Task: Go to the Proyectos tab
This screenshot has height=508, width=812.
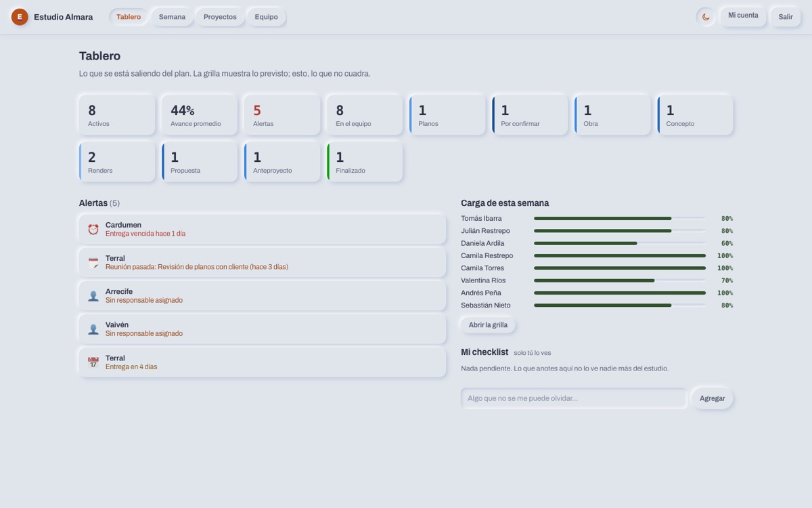Action: pyautogui.click(x=220, y=17)
